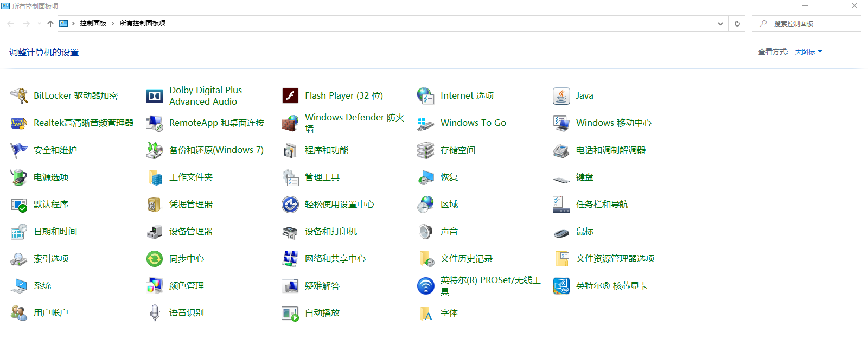Click the refresh button in address bar

point(737,24)
